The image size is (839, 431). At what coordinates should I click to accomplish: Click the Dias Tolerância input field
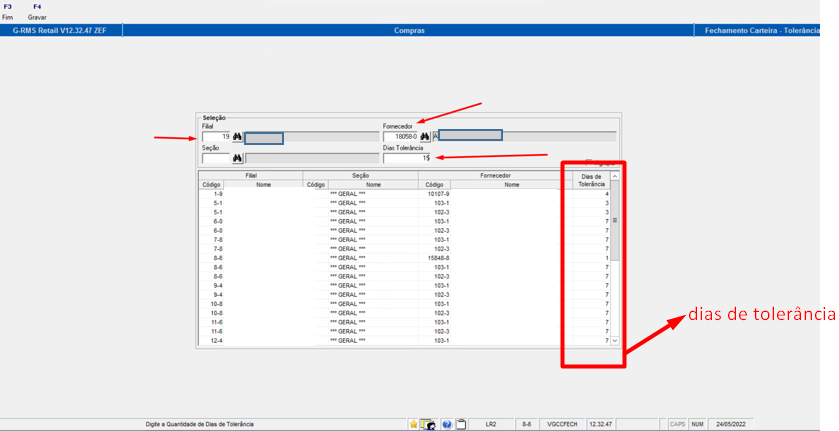[x=407, y=158]
